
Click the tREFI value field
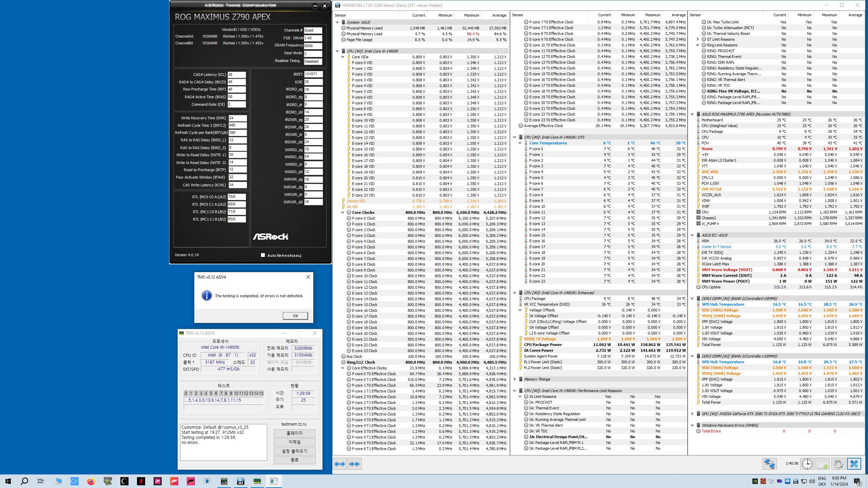tap(313, 74)
